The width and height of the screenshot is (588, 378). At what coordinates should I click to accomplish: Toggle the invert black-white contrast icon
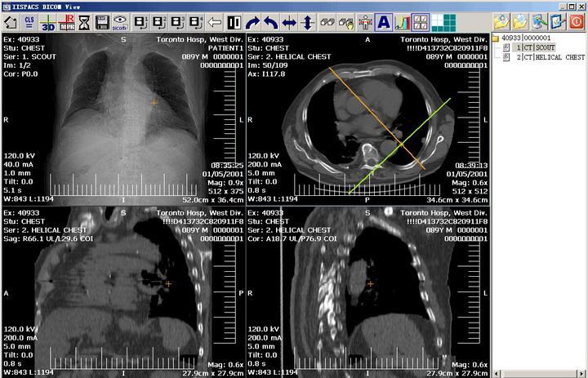tap(234, 23)
